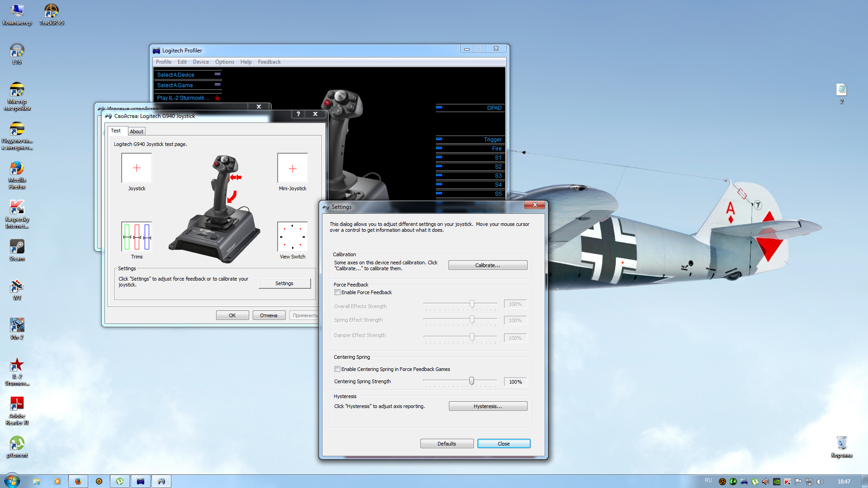Open the Edit menu in Logitech Profiler
Screen dimensions: 868x488
pyautogui.click(x=182, y=62)
